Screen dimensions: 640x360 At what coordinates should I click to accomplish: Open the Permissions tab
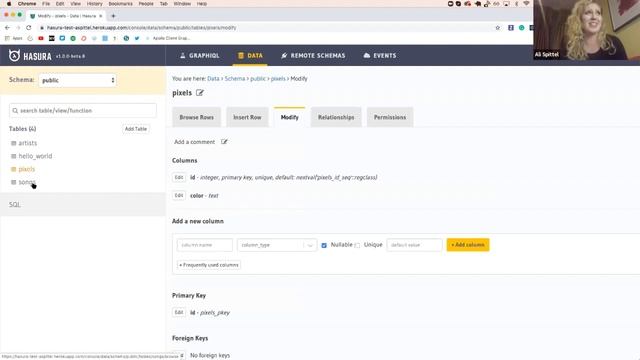tap(390, 117)
